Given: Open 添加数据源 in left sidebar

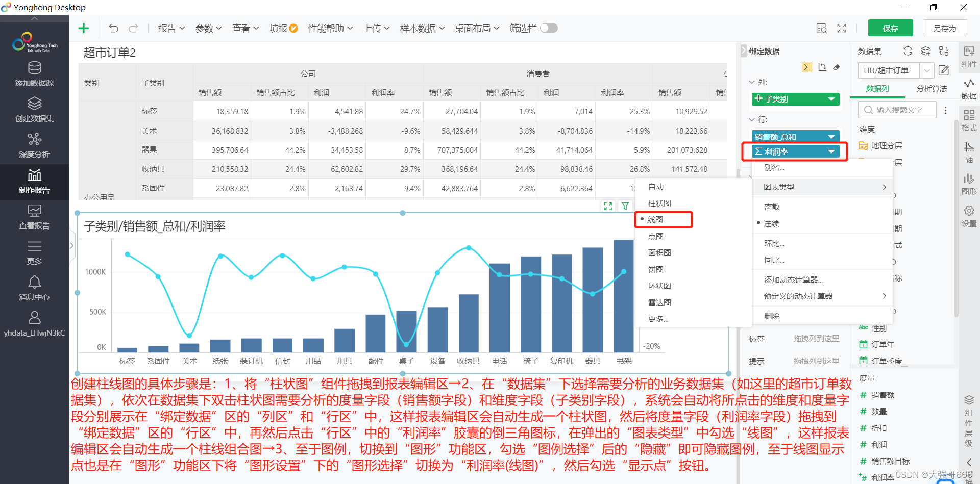Looking at the screenshot, I should (34, 74).
